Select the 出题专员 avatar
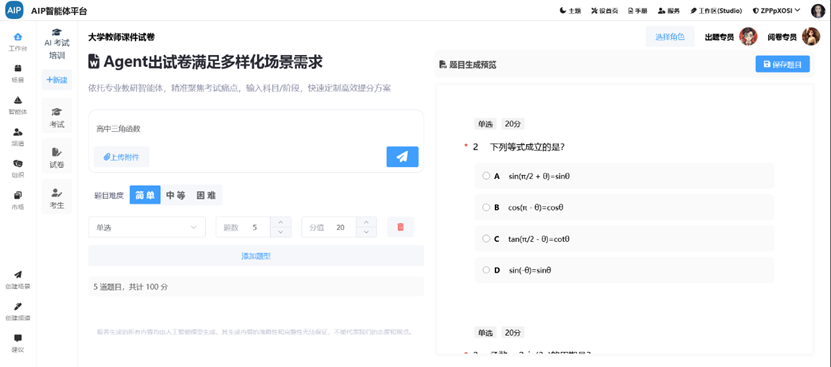831x367 pixels. click(x=748, y=37)
